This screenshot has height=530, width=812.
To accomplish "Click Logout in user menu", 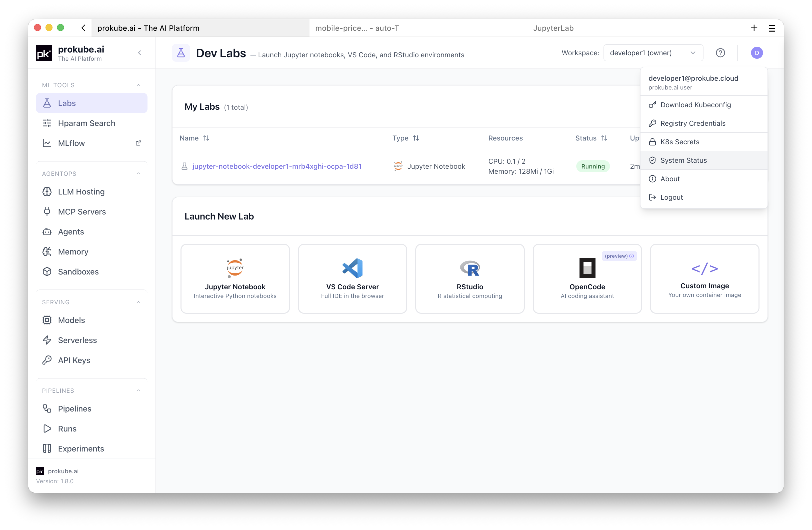I will tap(704, 197).
